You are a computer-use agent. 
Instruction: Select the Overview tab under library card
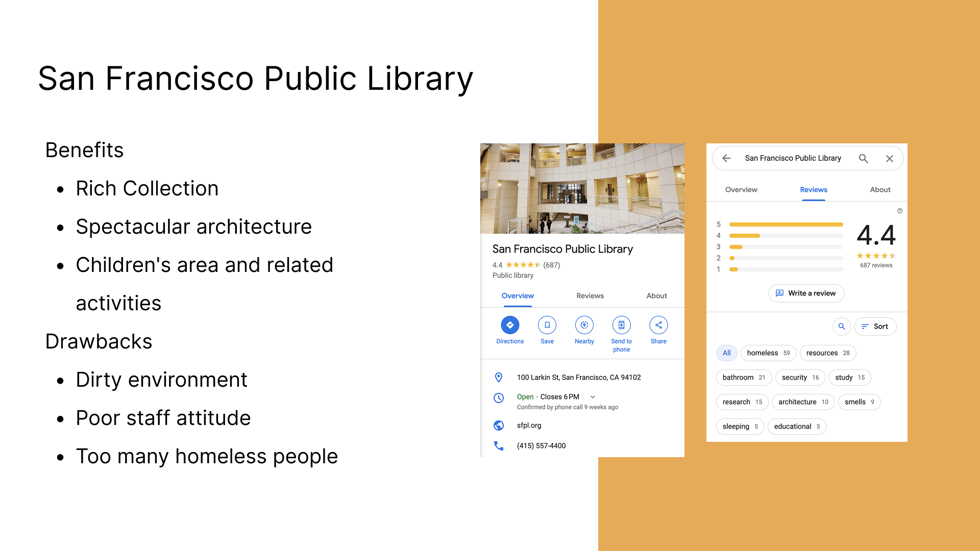518,296
